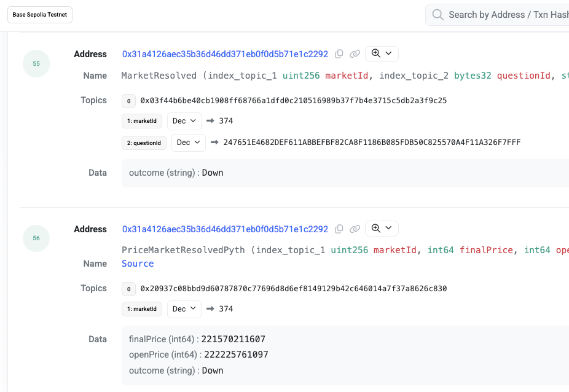
Task: Copy address of log 55
Action: pos(339,53)
